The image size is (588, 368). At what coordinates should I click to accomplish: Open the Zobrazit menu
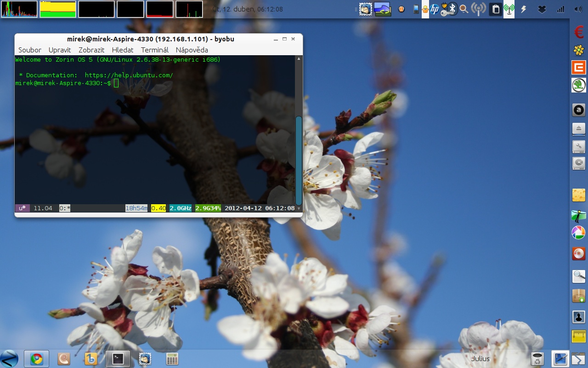(x=91, y=50)
